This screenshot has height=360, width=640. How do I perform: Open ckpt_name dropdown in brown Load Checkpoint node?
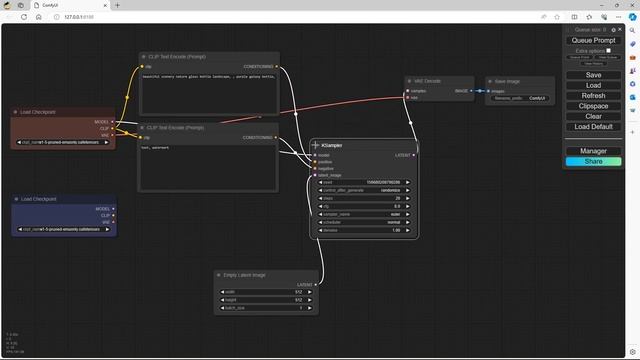(62, 142)
